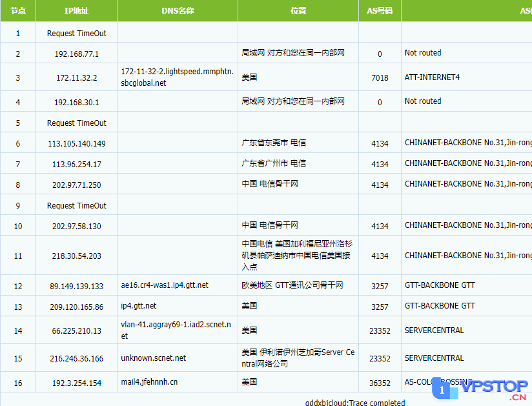Click the DNS名称 column header
The width and height of the screenshot is (532, 406).
click(178, 11)
